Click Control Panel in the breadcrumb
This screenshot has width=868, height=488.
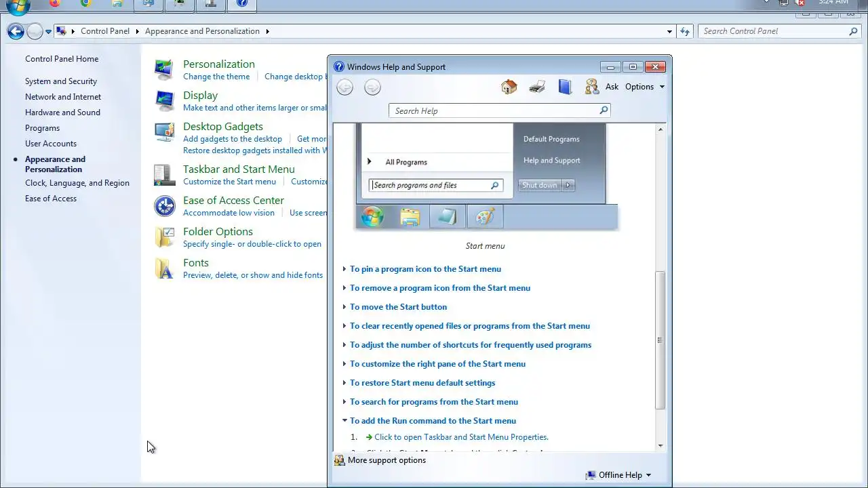[x=105, y=31]
